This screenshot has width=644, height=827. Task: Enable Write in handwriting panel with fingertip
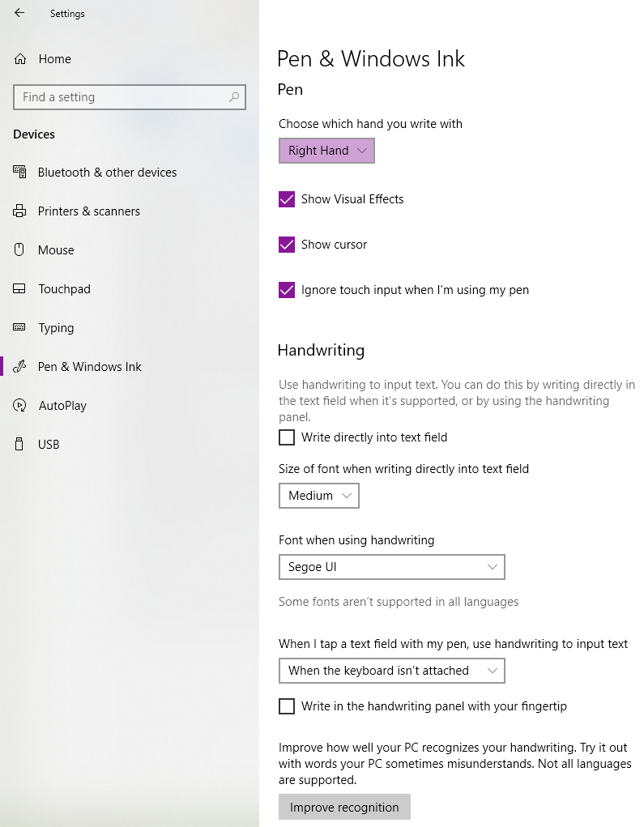286,706
